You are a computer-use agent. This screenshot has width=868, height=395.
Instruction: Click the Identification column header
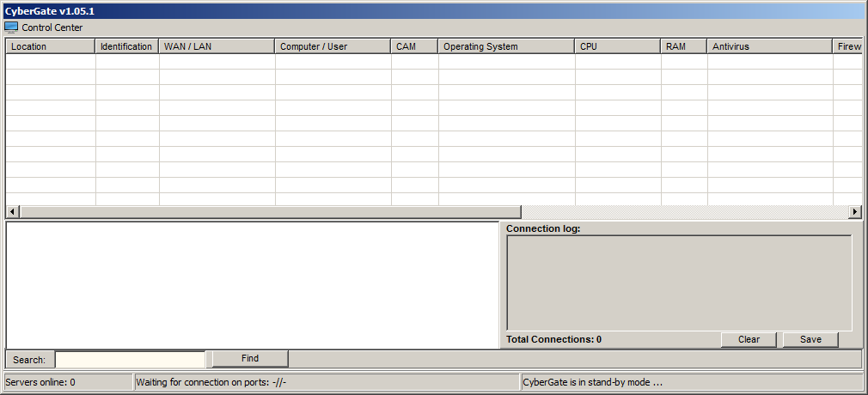[126, 46]
